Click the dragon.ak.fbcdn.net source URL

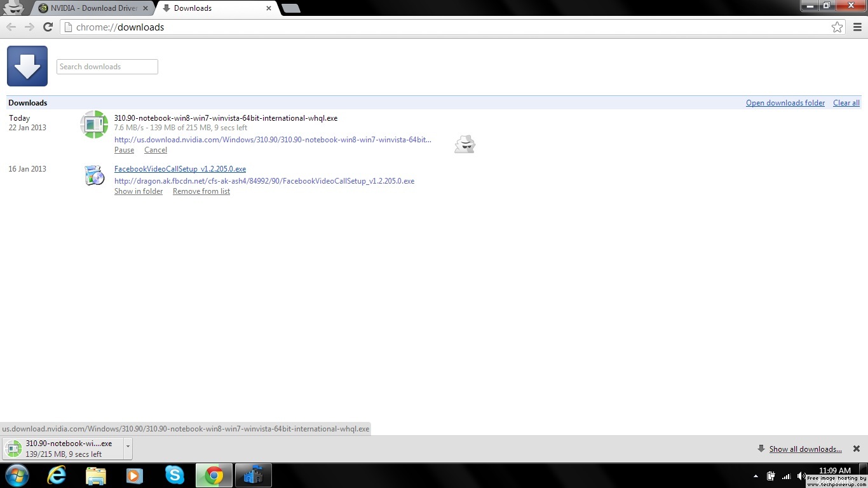pyautogui.click(x=264, y=181)
